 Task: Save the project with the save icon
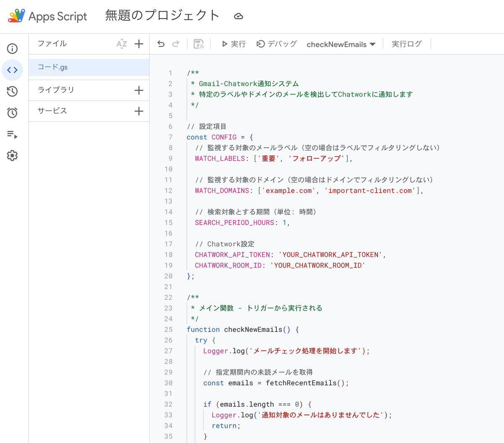[x=198, y=44]
